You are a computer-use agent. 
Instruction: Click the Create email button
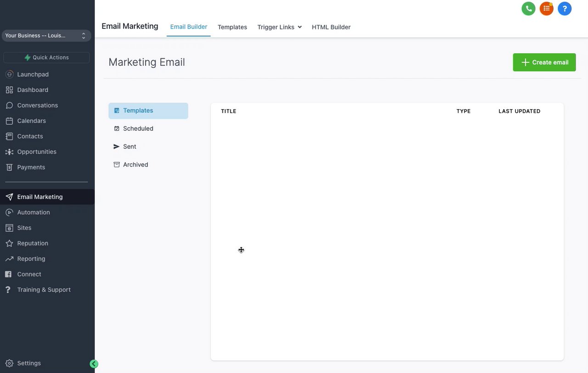pos(544,62)
